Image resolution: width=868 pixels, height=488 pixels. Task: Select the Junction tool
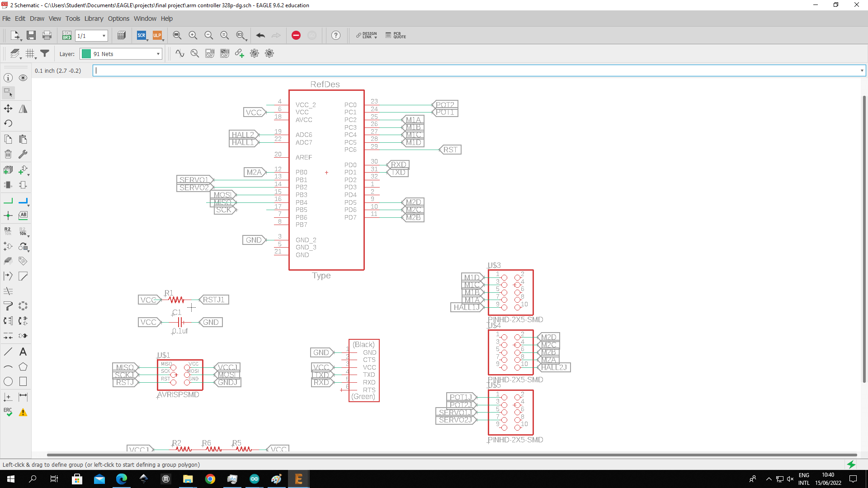(8, 216)
